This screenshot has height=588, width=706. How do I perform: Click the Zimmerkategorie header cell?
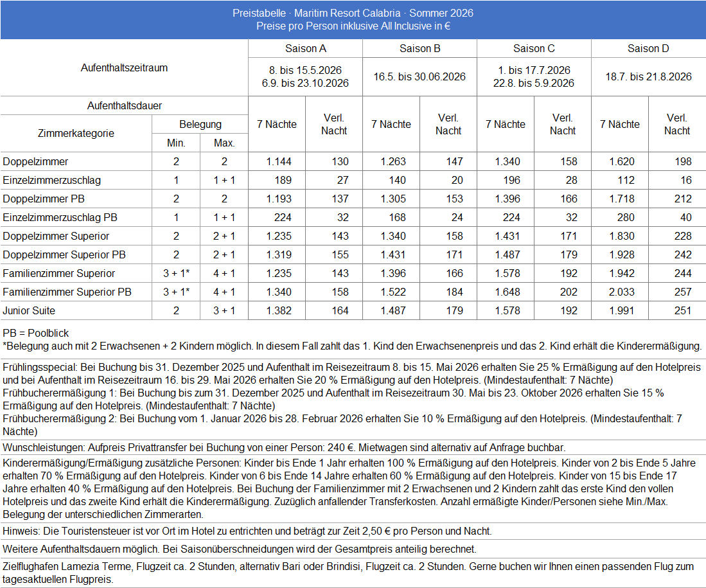(76, 134)
